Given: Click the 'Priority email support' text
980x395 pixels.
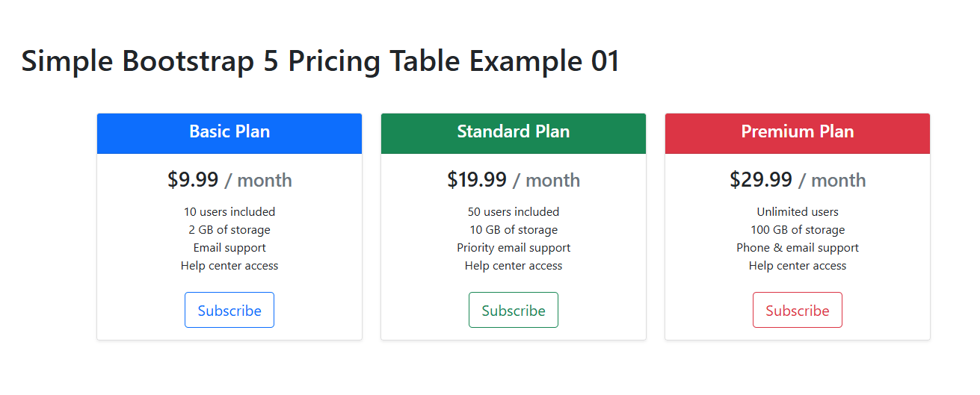Looking at the screenshot, I should pos(514,248).
